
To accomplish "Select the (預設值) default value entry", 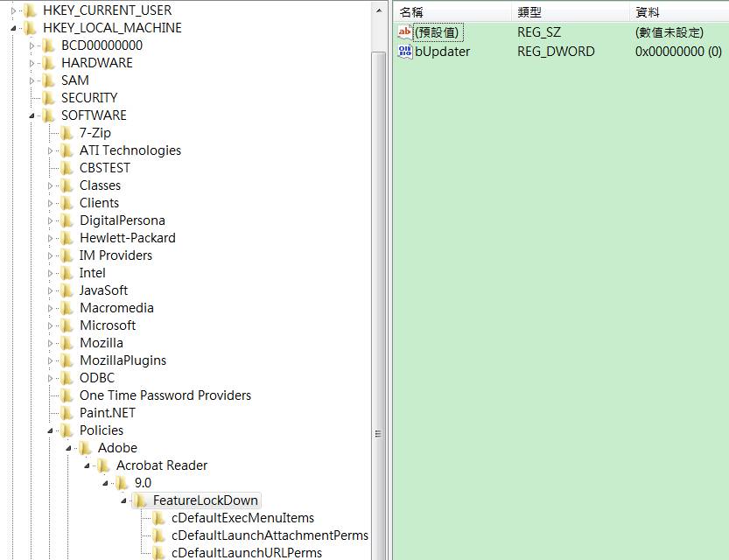I will coord(438,32).
